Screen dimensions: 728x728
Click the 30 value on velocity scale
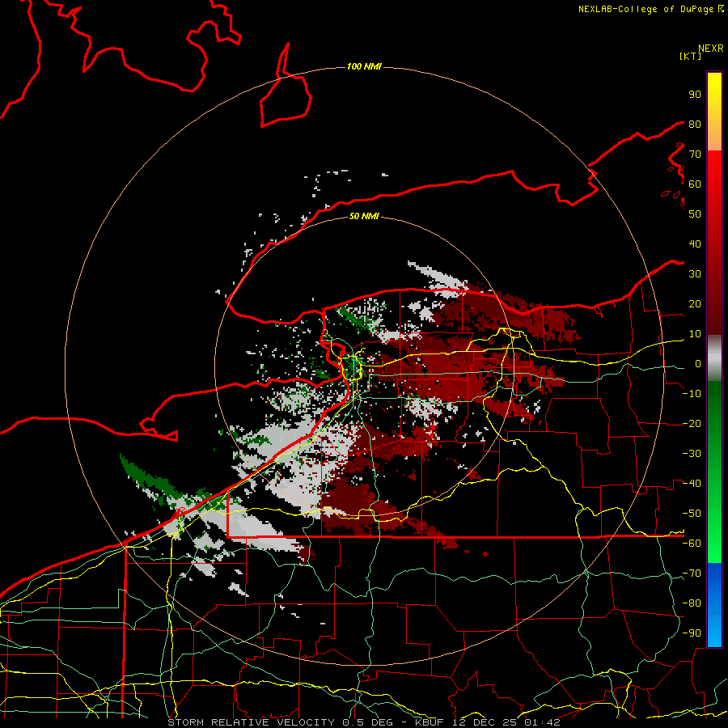pos(695,274)
